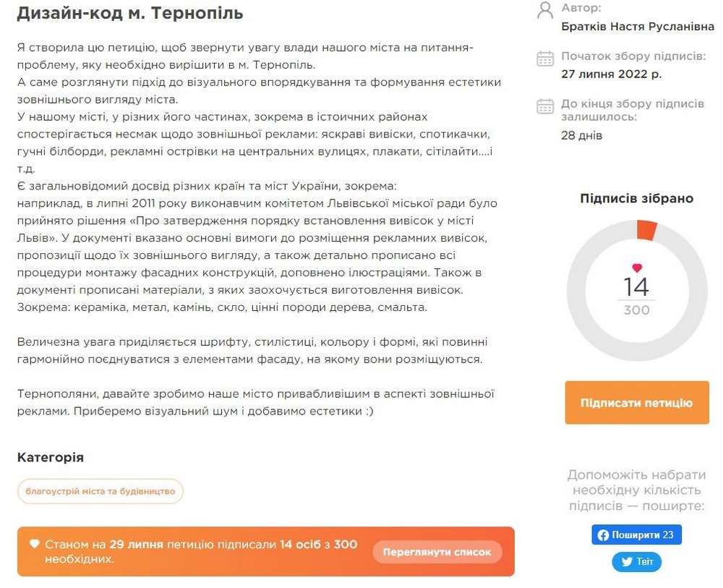Click the calendar icon beside signature start date
Screen dimensions: 723x588
point(545,59)
